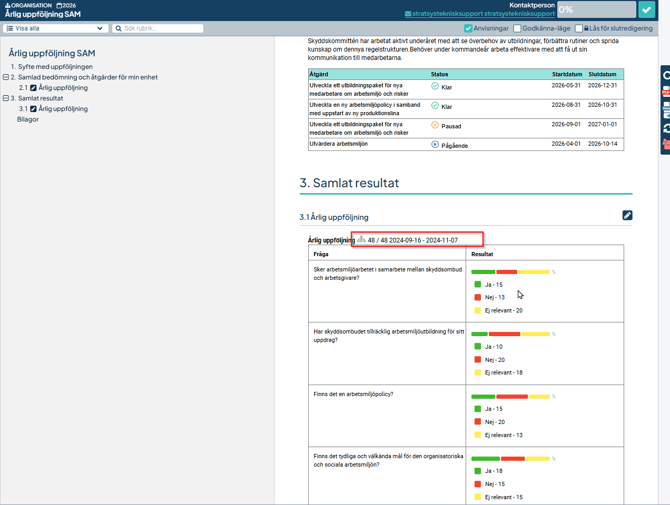670x505 pixels.
Task: Click the 48 / 48 2024-09-16 - 2024-11-07 text
Action: click(x=413, y=240)
